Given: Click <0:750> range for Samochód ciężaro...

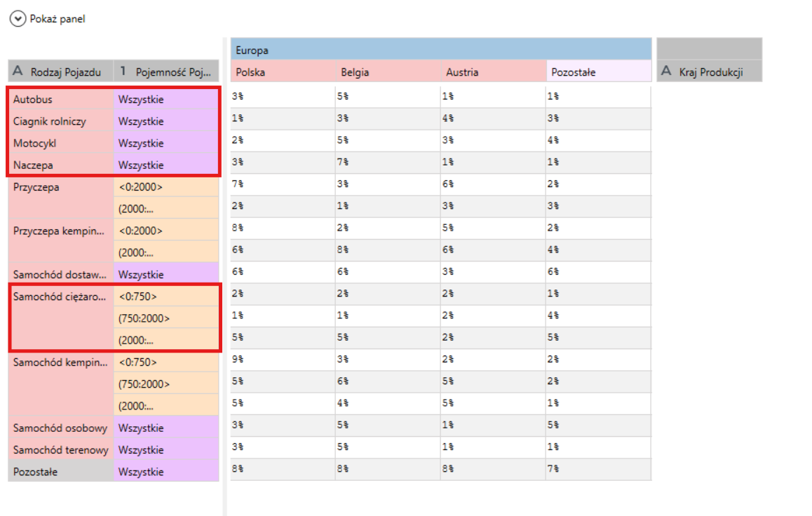Looking at the screenshot, I should coord(166,296).
